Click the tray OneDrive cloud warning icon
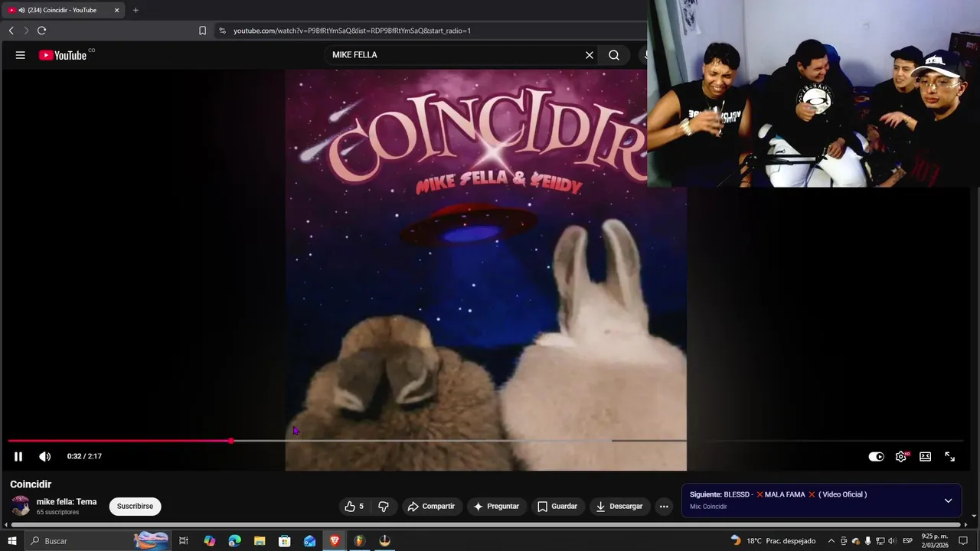Viewport: 980px width, 551px height. (855, 541)
